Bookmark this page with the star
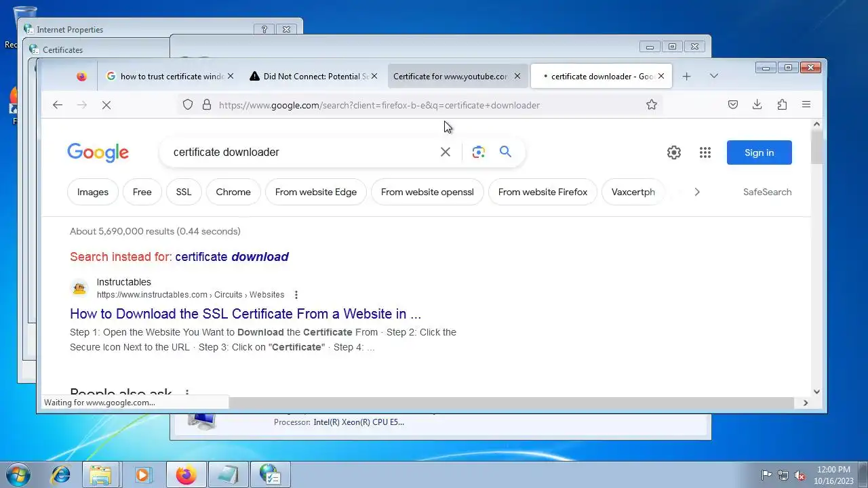This screenshot has width=868, height=488. click(652, 104)
